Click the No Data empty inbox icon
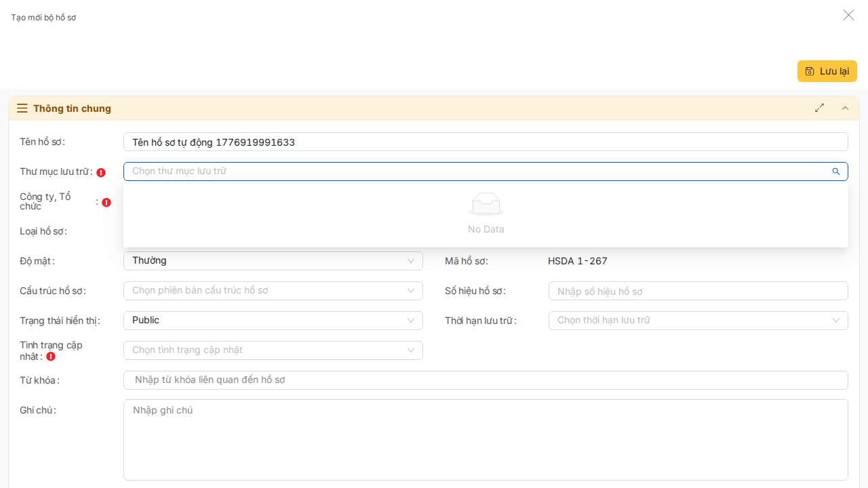 coord(486,204)
